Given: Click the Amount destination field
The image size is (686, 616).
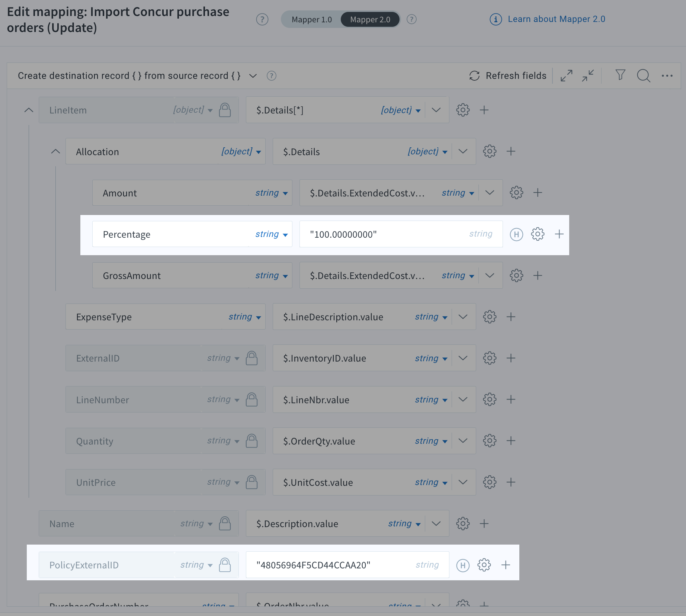Looking at the screenshot, I should point(192,193).
